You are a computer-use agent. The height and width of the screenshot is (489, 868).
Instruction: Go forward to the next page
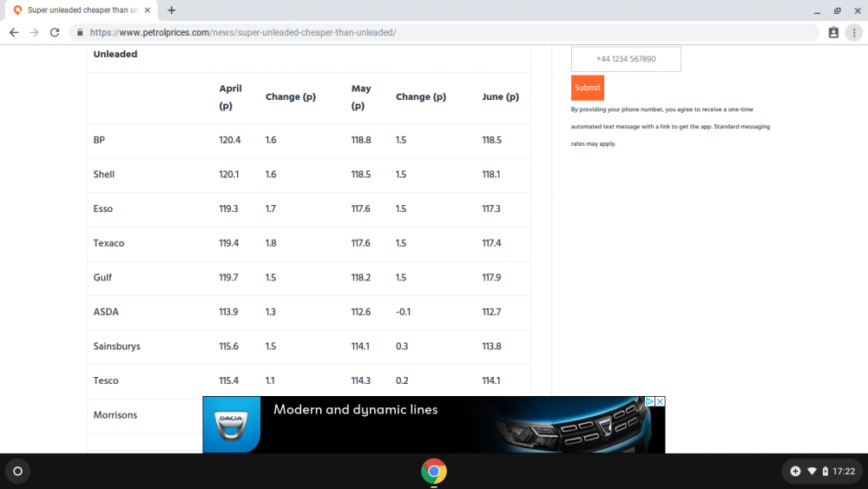35,33
